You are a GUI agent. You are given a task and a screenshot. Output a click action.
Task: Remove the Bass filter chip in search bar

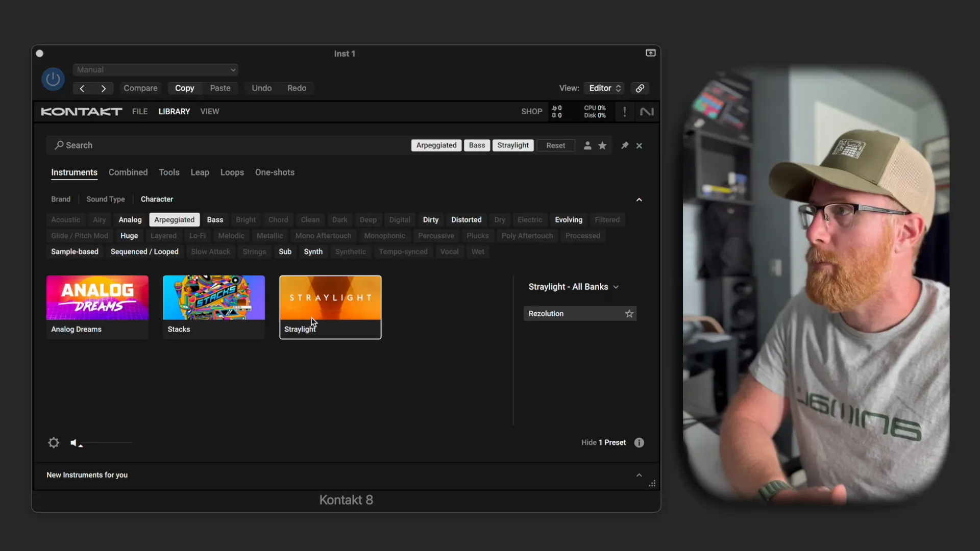point(477,145)
